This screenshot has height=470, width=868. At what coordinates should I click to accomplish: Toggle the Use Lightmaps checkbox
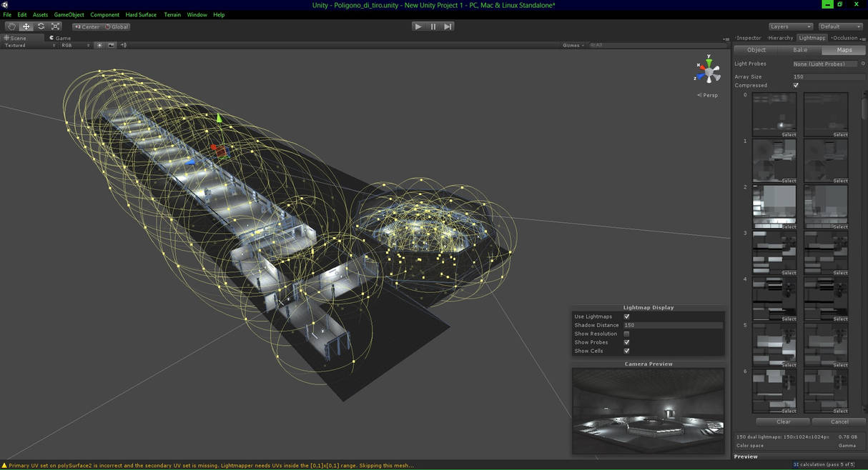pos(626,316)
